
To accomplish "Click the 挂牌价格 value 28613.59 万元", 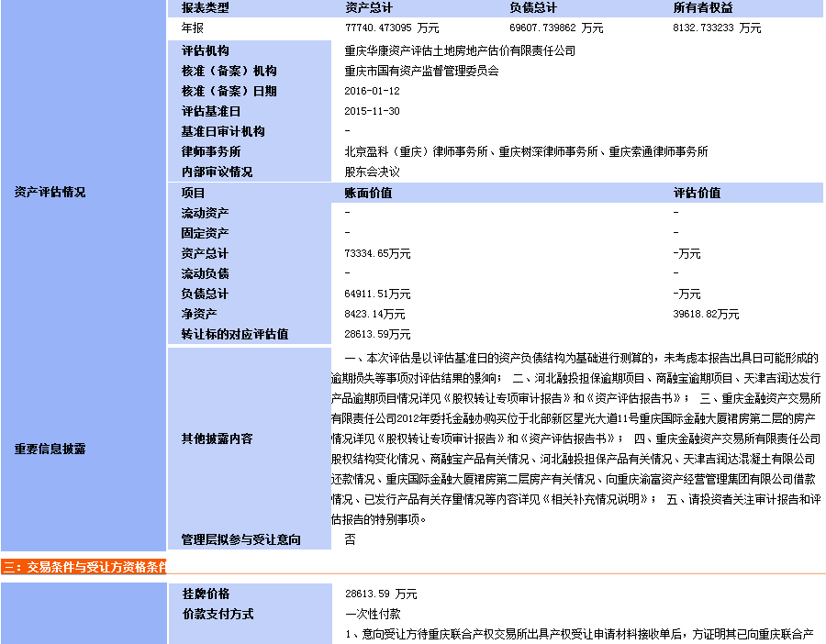I will 381,594.
